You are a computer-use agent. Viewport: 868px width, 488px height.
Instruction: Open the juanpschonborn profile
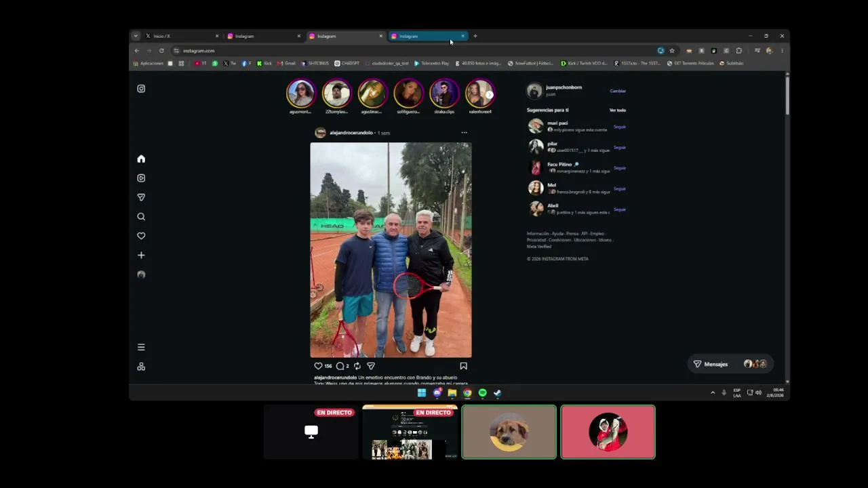(x=564, y=87)
